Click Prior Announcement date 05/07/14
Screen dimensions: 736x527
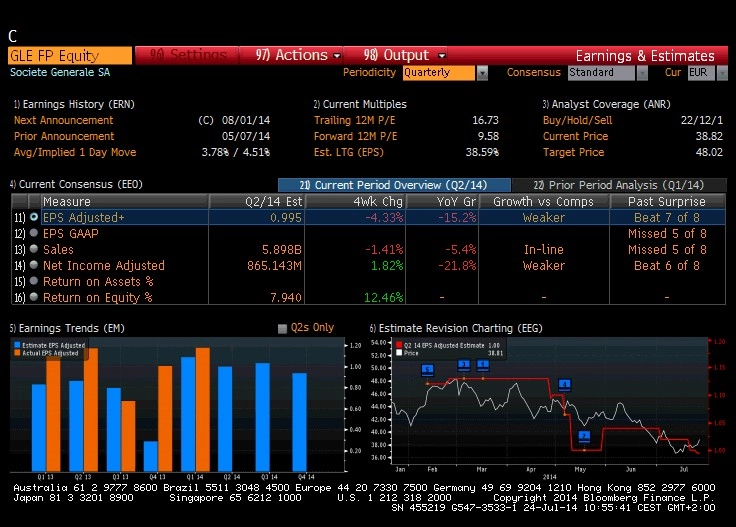click(x=246, y=136)
